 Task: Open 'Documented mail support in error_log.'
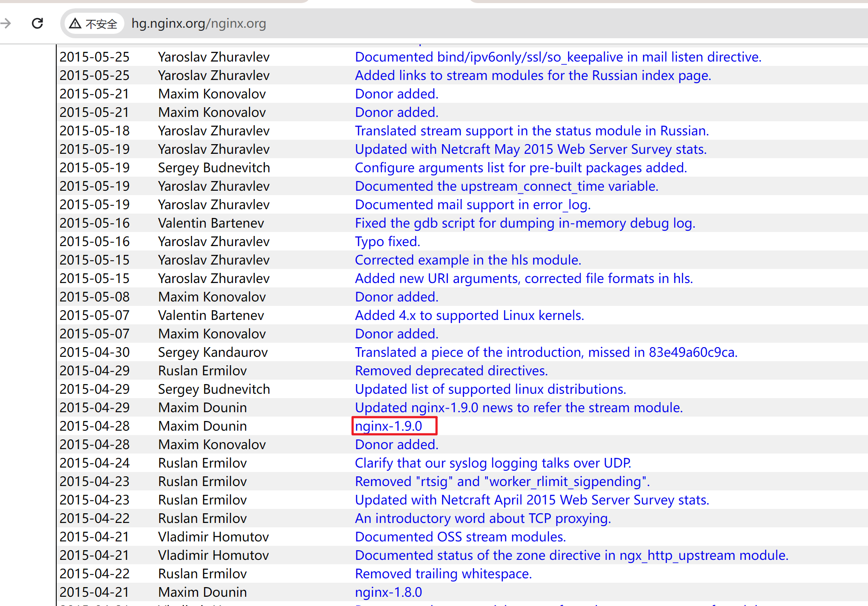(472, 204)
